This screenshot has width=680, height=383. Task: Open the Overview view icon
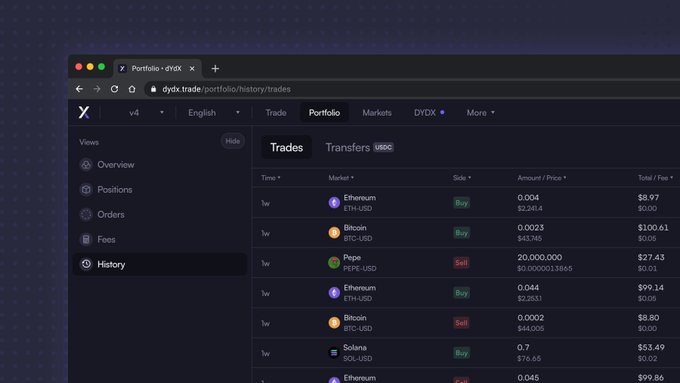coord(86,165)
